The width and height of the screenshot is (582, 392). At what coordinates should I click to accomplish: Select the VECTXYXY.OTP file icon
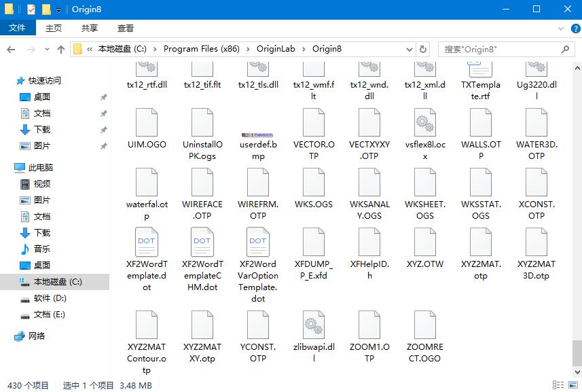coord(369,122)
